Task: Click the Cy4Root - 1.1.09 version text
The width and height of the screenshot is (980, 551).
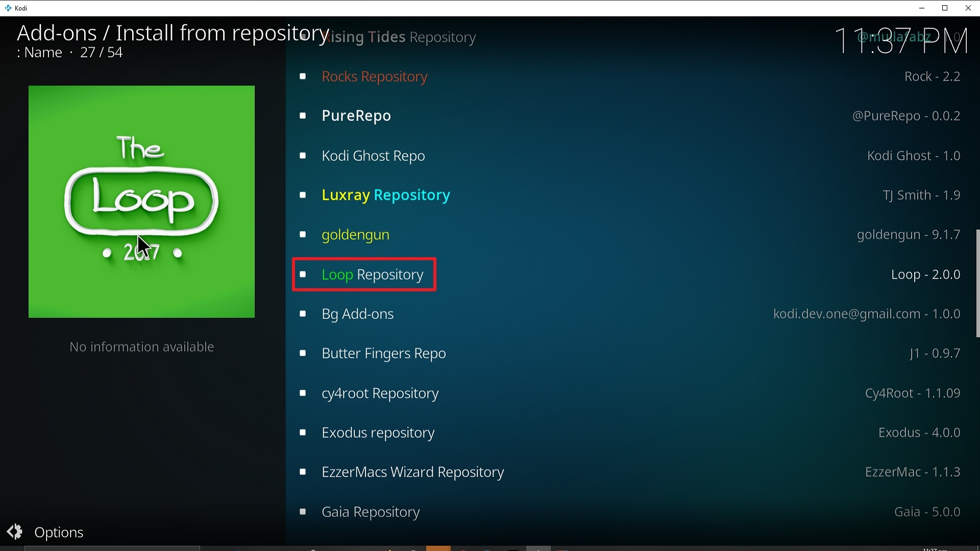Action: pyautogui.click(x=913, y=393)
